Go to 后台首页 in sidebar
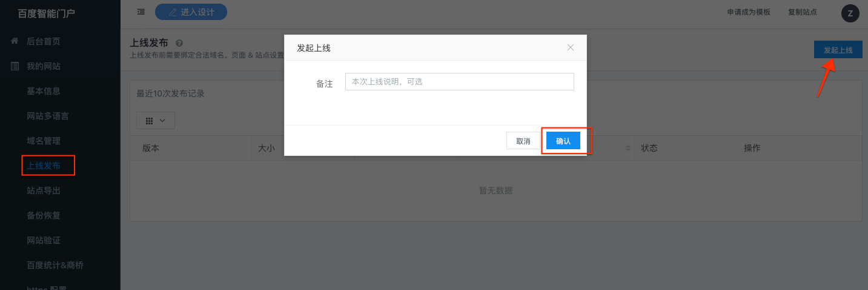 tap(43, 41)
